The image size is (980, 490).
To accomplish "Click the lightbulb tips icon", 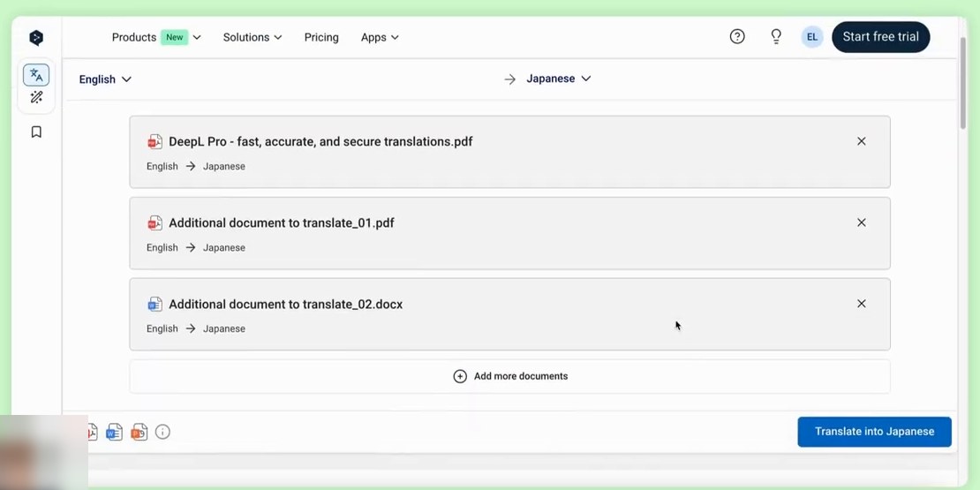I will click(x=776, y=37).
